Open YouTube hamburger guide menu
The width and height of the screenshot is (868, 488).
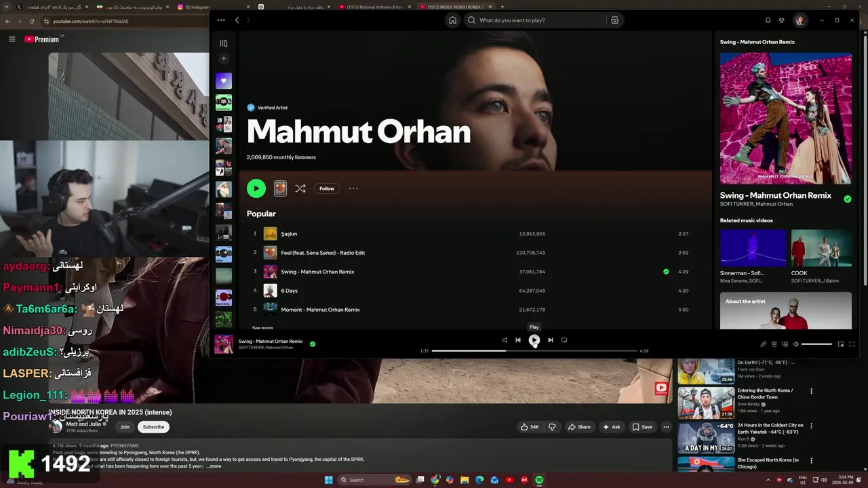click(12, 39)
